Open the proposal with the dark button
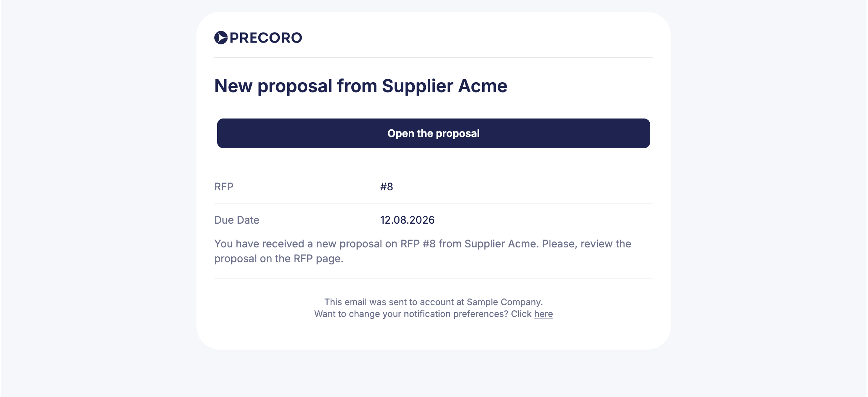Viewport: 868px width, 397px height. [434, 133]
